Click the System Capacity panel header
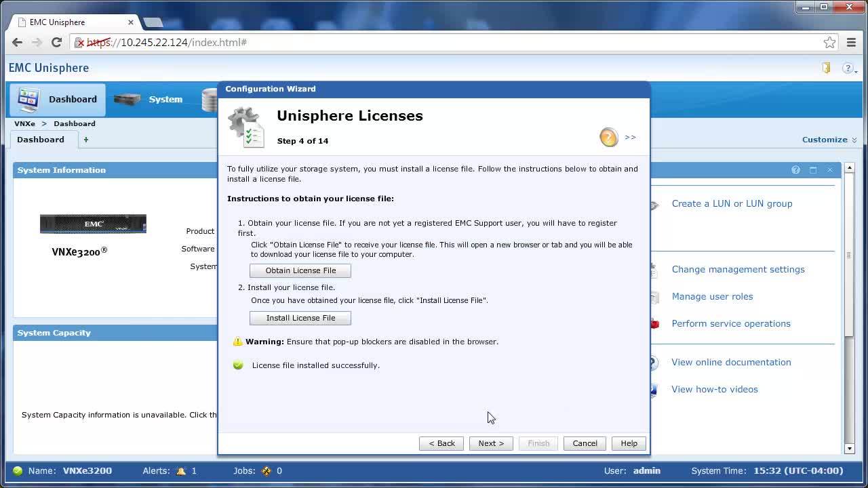 [115, 333]
